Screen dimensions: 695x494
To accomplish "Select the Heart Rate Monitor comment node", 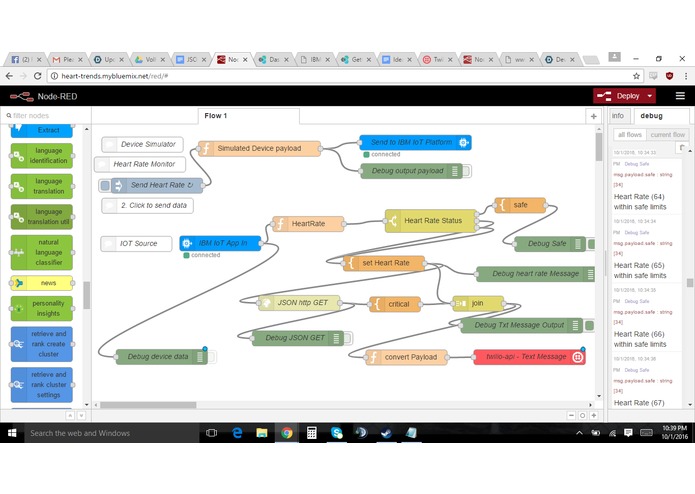I will pyautogui.click(x=140, y=164).
